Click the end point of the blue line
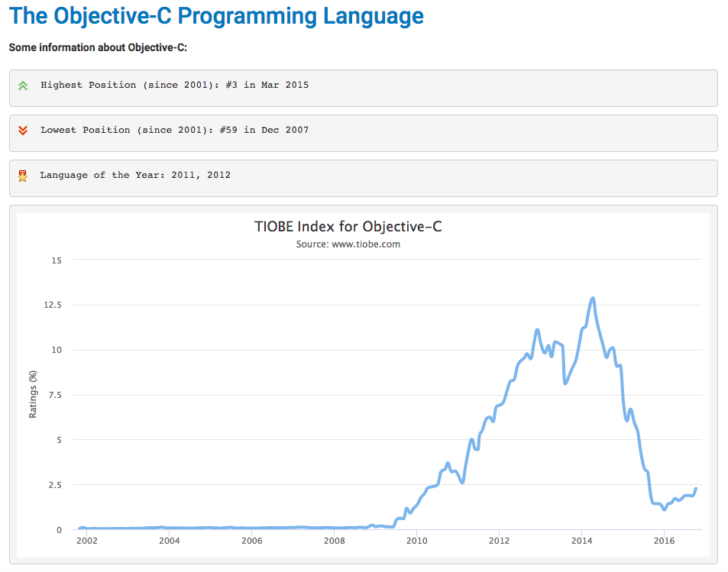Image resolution: width=728 pixels, height=572 pixels. click(695, 489)
